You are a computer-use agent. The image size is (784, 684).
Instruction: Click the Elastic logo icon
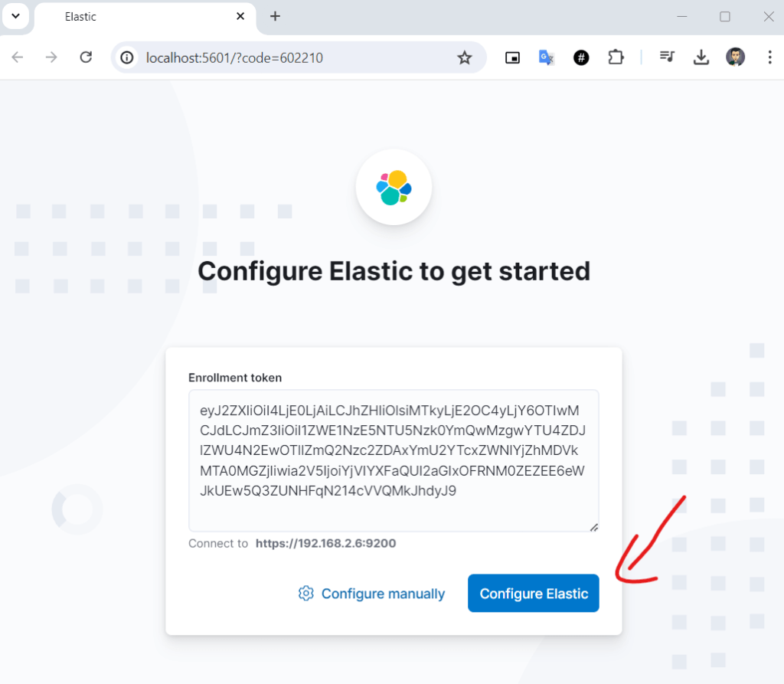click(x=394, y=188)
